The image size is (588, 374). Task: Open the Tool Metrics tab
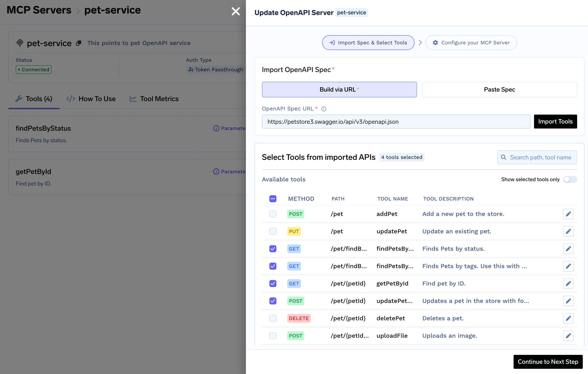coord(154,99)
